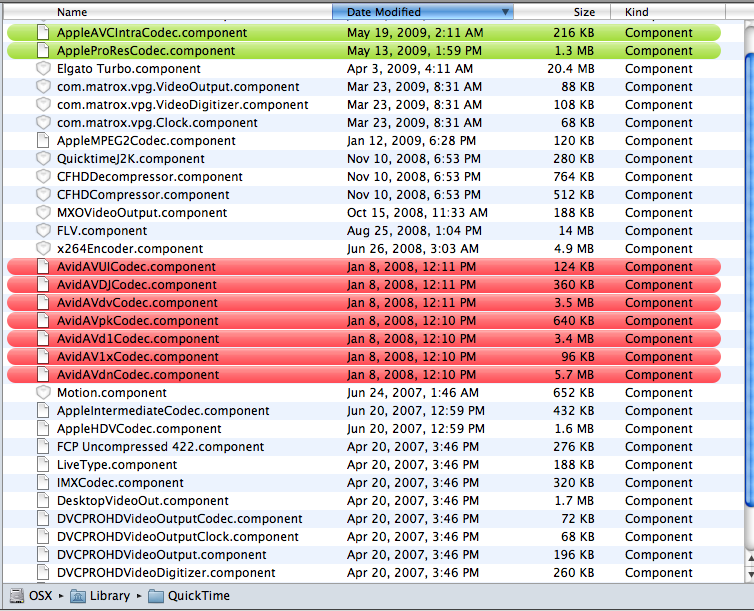The width and height of the screenshot is (754, 611).
Task: Click the OSX drive icon in path bar
Action: point(17,596)
